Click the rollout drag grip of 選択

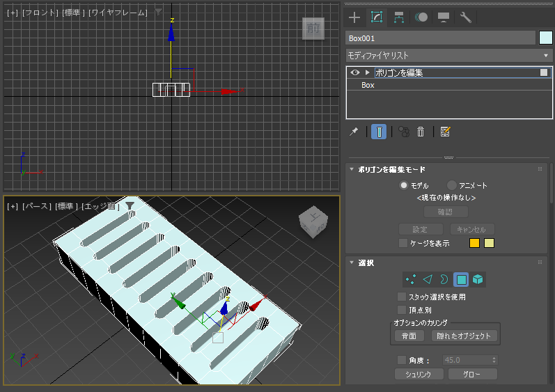click(x=540, y=262)
